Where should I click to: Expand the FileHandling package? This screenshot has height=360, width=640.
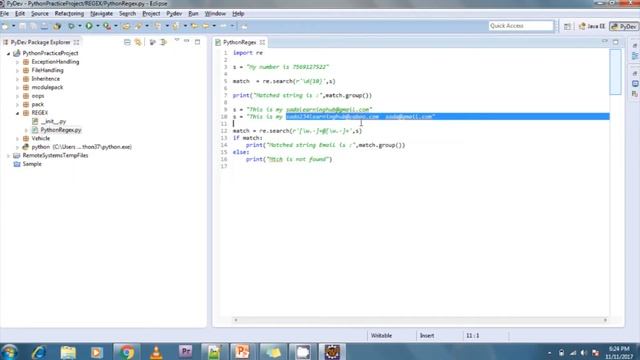pyautogui.click(x=17, y=71)
